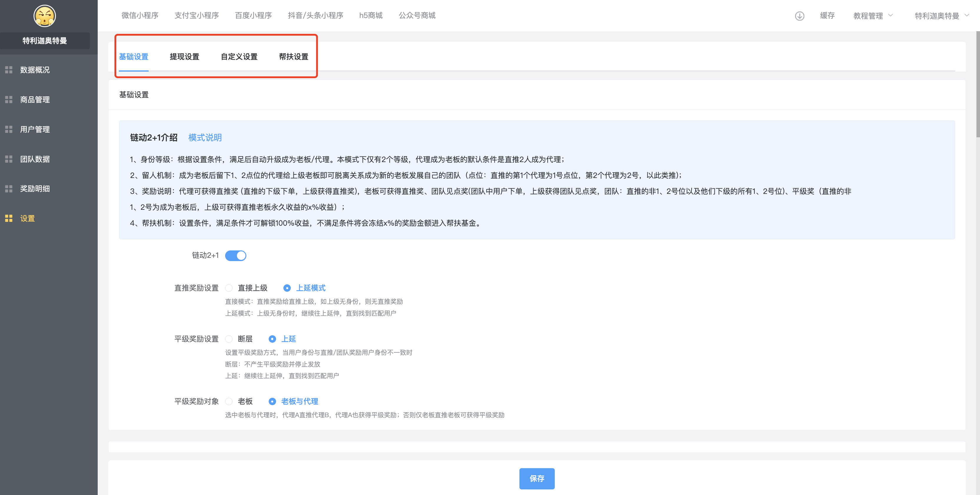Screen dimensions: 980x495
Task: Select 老板 radio for 平级奖励对象
Action: click(229, 401)
